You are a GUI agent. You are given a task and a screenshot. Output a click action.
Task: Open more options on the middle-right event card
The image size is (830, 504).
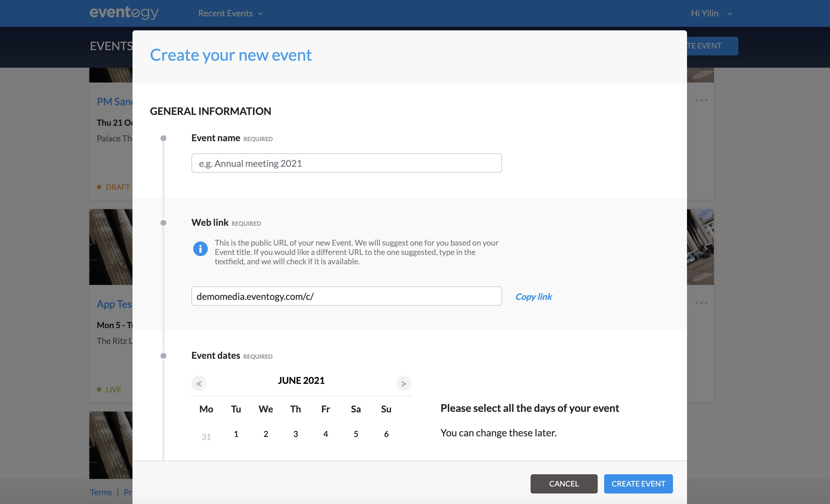click(x=702, y=302)
